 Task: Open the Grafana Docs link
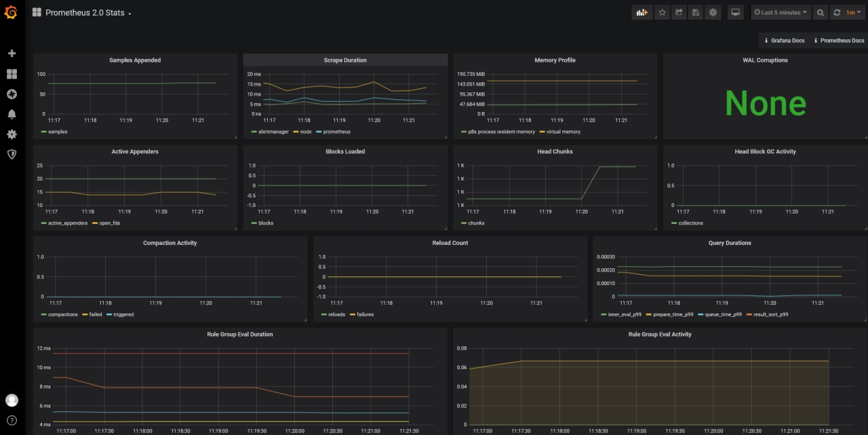[x=784, y=41]
